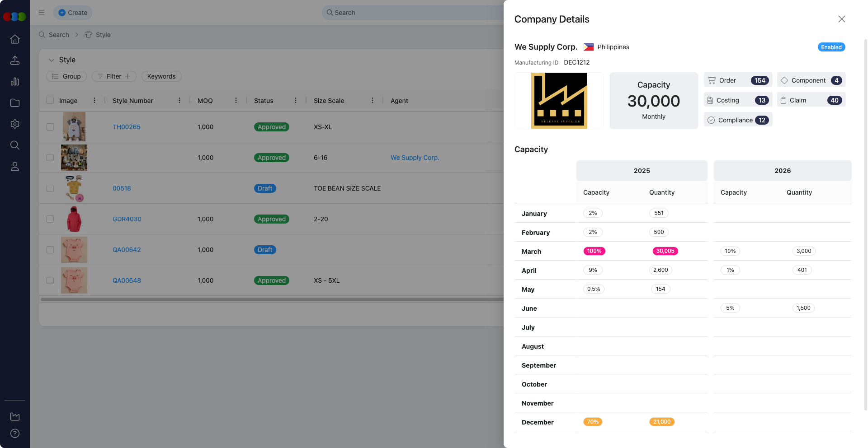The height and width of the screenshot is (448, 868).
Task: Select the Compliance item with 12
Action: coord(738,120)
